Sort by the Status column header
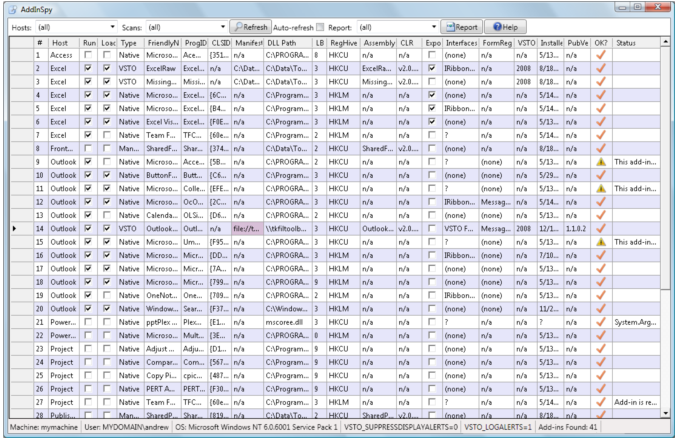The width and height of the screenshot is (675, 439). click(x=636, y=43)
